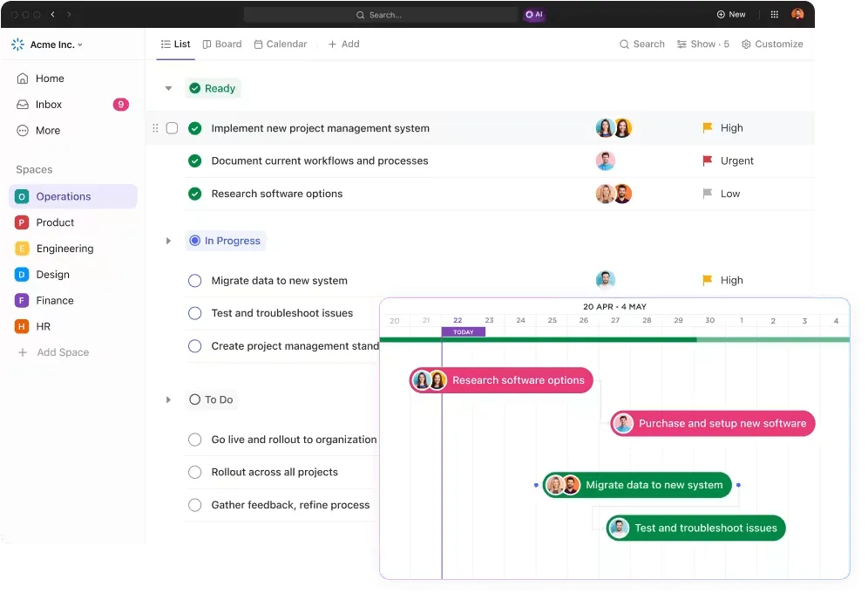Mark Migrate data to new system complete
The height and width of the screenshot is (600, 868).
point(195,281)
